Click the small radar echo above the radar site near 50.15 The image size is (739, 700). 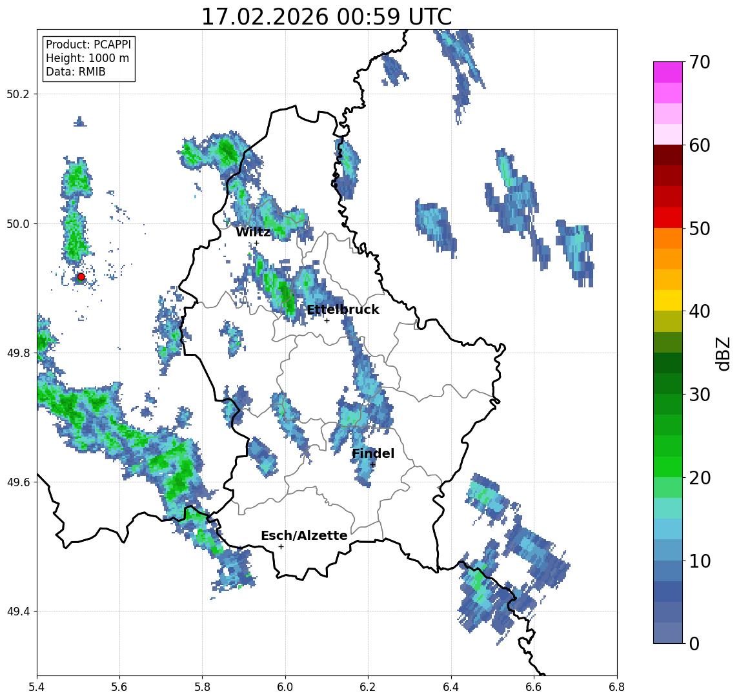click(80, 121)
